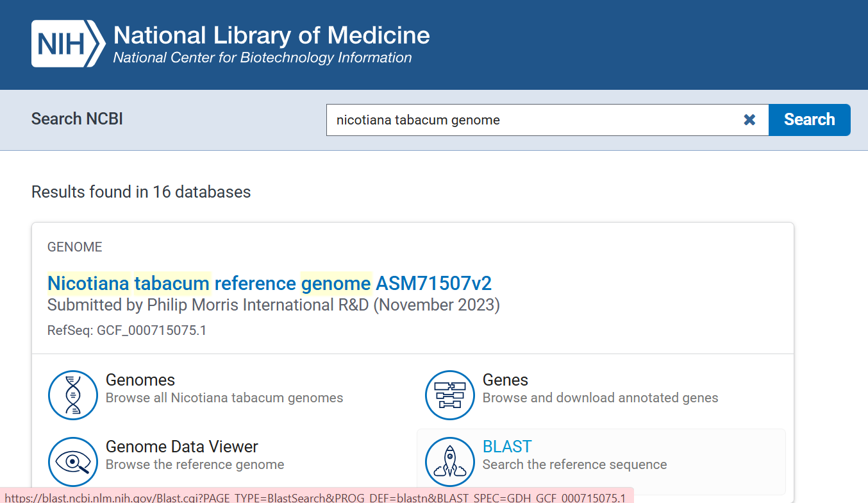868x503 pixels.
Task: Open the Genes link
Action: [505, 380]
